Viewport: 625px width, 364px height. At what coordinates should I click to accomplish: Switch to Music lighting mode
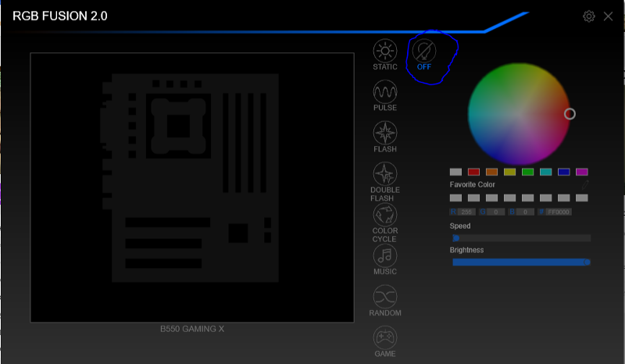tap(384, 255)
